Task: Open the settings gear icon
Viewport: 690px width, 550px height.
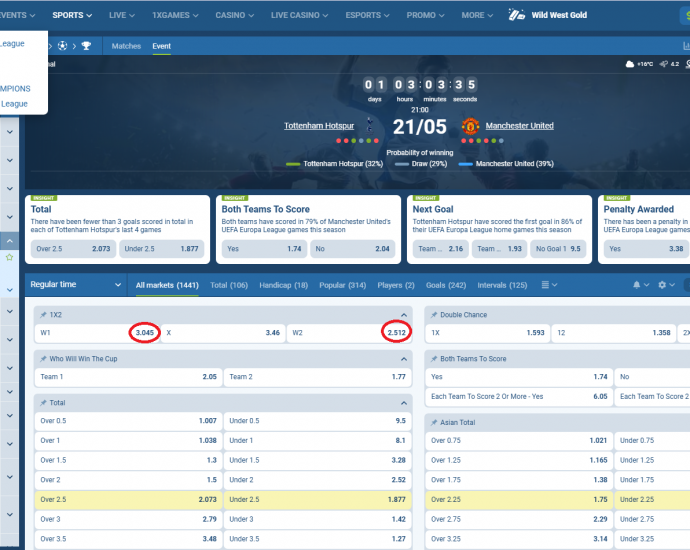Action: point(662,285)
